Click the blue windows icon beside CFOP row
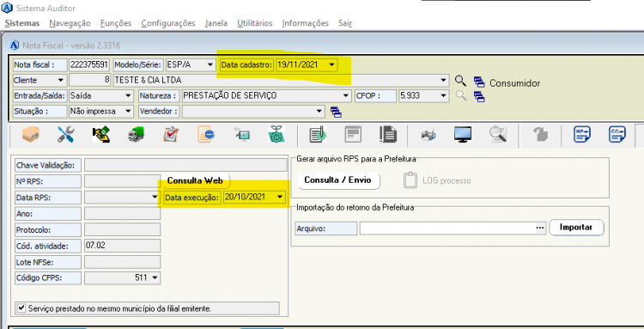 (479, 97)
